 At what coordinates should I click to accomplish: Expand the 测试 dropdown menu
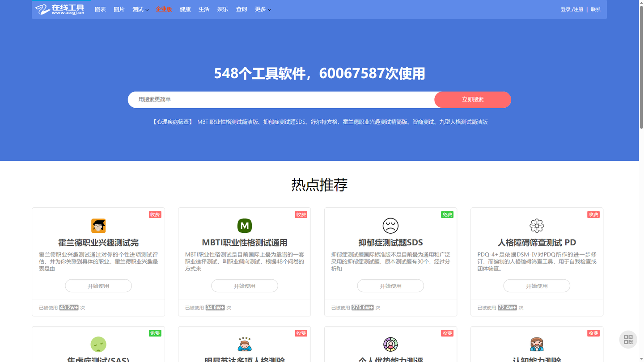tap(140, 9)
